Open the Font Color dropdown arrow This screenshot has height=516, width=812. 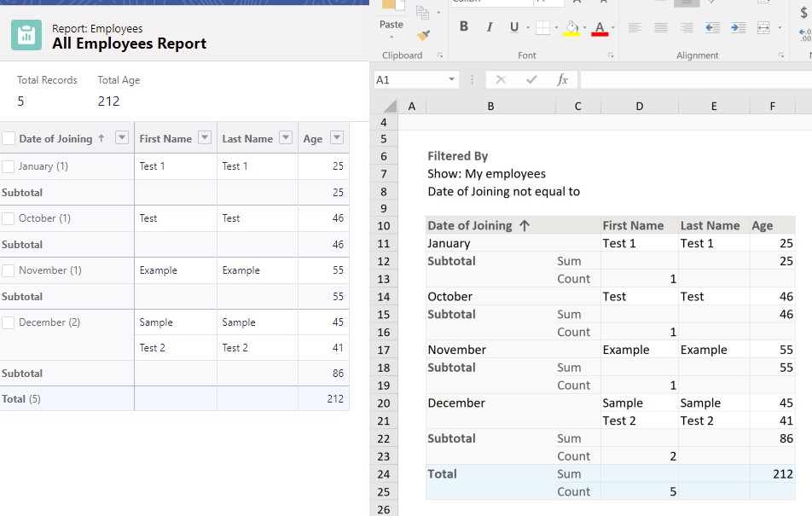pos(613,27)
